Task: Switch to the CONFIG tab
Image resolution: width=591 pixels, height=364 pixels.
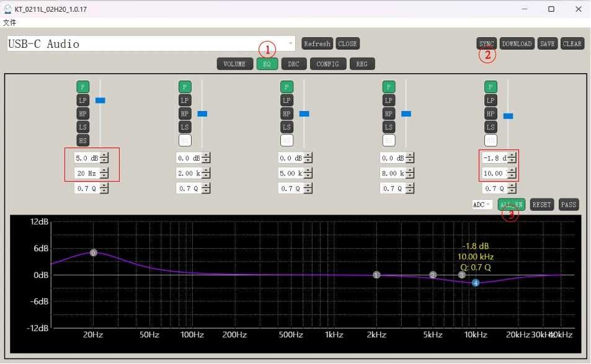Action: 327,64
